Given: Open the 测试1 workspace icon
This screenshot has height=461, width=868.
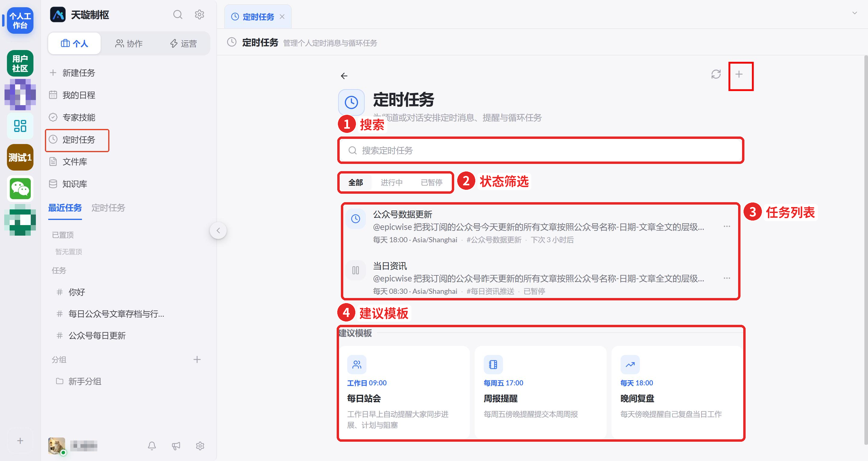Looking at the screenshot, I should pos(20,157).
